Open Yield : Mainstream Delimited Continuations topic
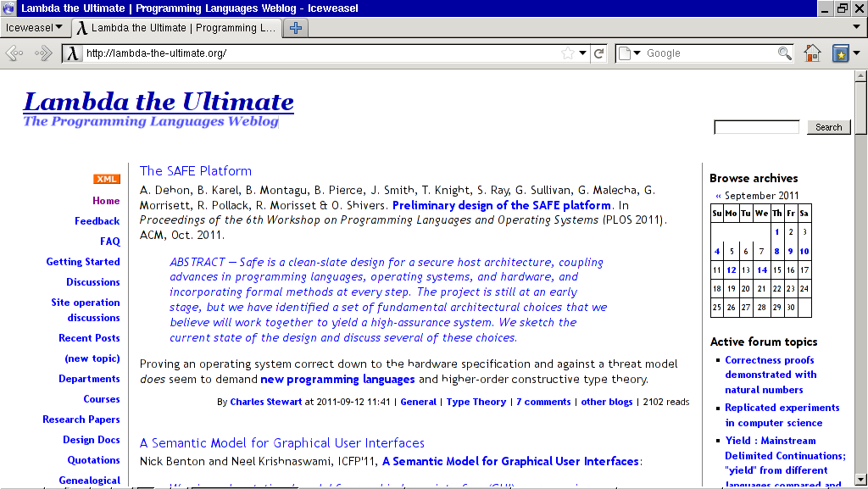 [786, 463]
